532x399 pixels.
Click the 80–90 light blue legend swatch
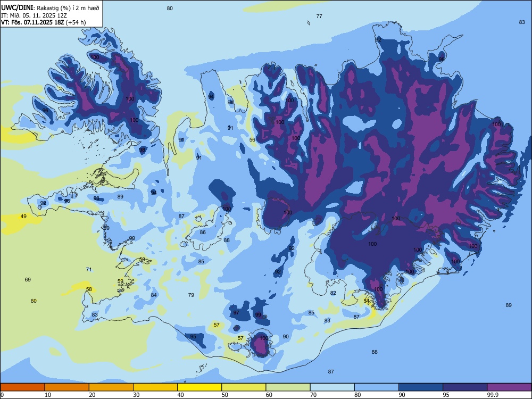[377, 387]
